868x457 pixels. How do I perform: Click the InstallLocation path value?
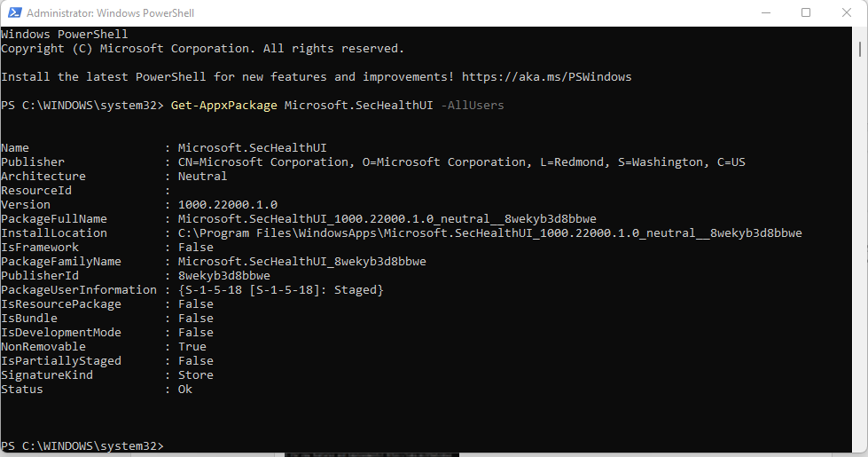pos(489,233)
